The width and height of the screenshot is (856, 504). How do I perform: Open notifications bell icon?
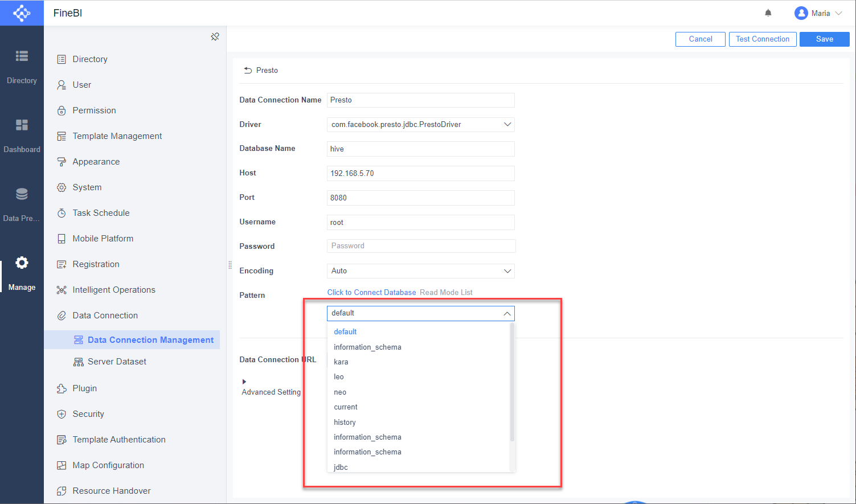click(768, 13)
